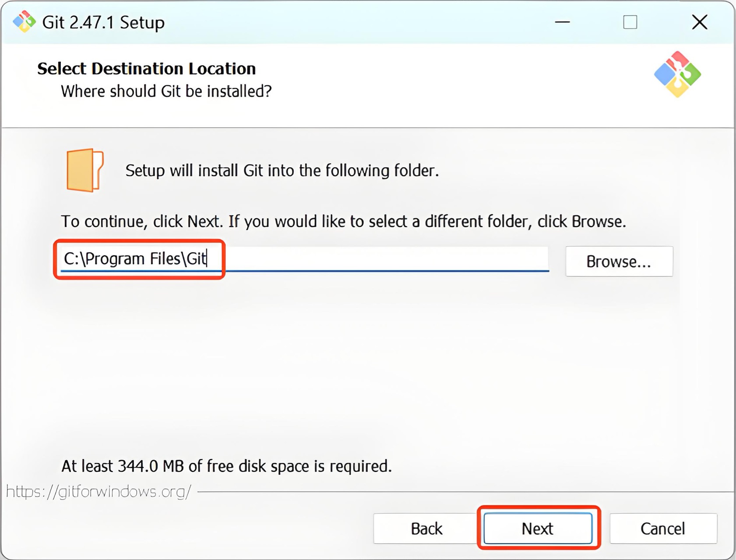Click the Git logo in the header

[677, 74]
